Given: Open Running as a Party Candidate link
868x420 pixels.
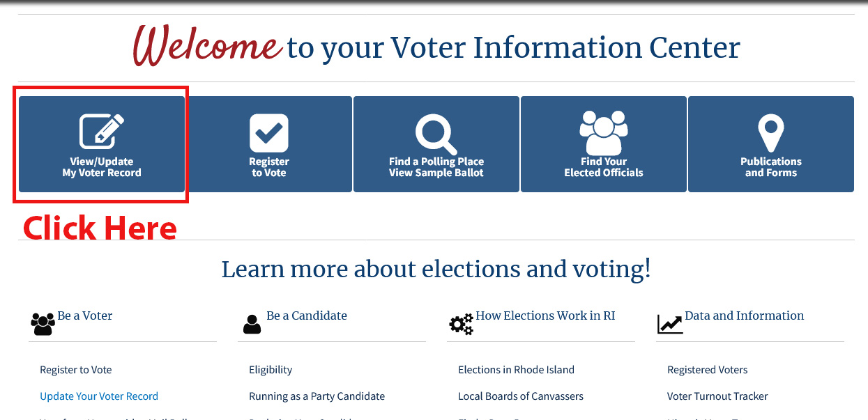Looking at the screenshot, I should tap(317, 396).
